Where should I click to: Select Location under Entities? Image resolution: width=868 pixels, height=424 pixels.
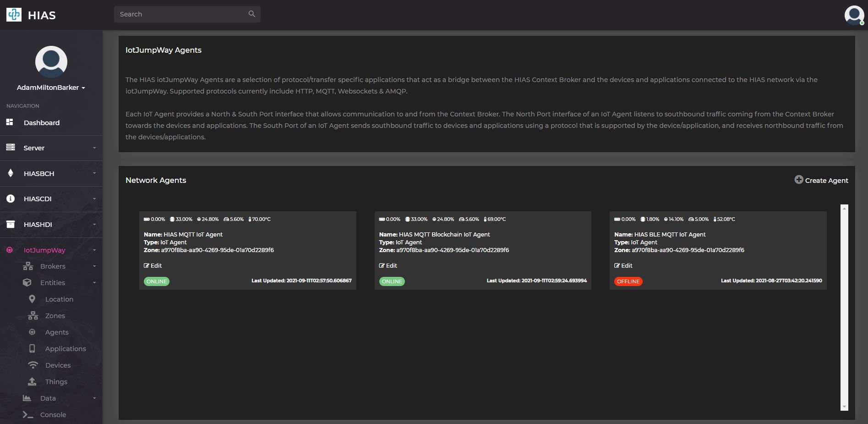click(59, 299)
